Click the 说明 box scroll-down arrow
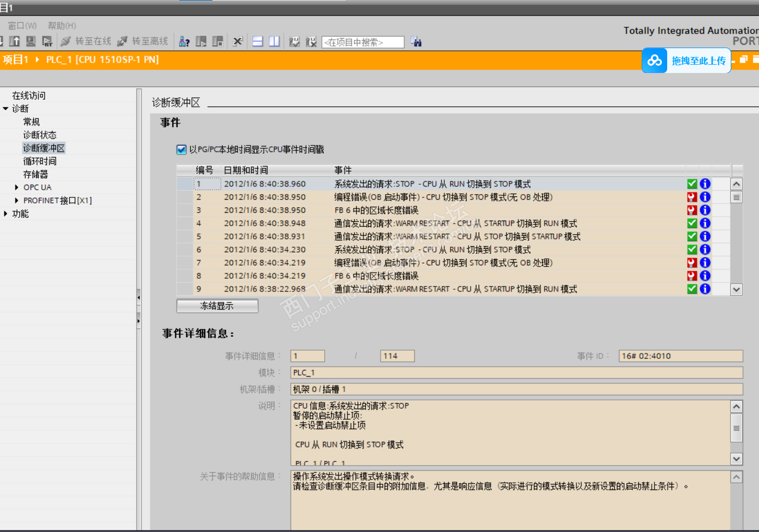 (x=736, y=458)
